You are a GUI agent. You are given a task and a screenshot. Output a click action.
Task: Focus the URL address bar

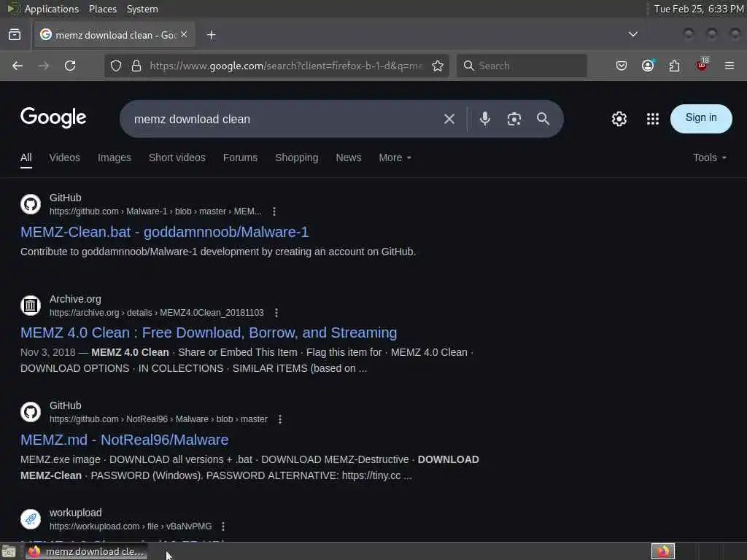point(286,66)
